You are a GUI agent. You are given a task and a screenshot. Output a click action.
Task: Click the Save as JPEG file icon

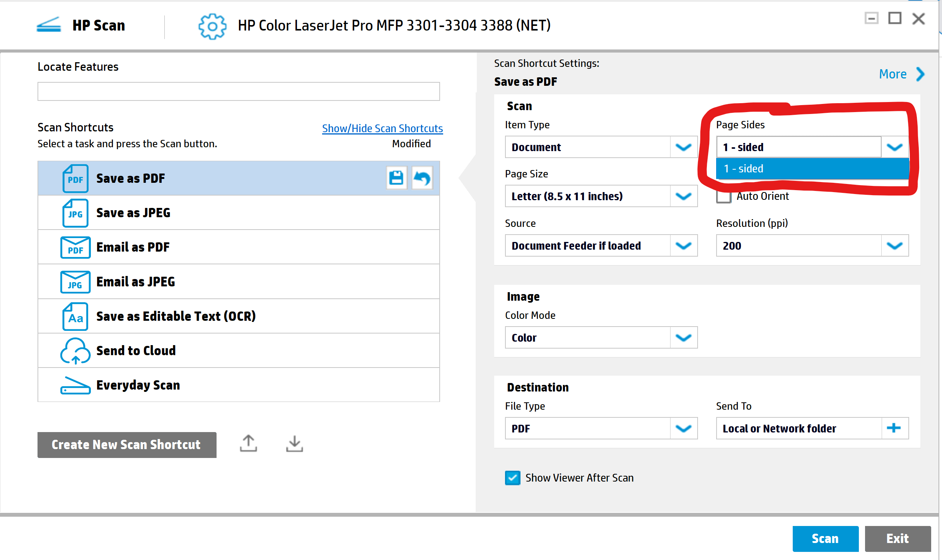coord(75,213)
